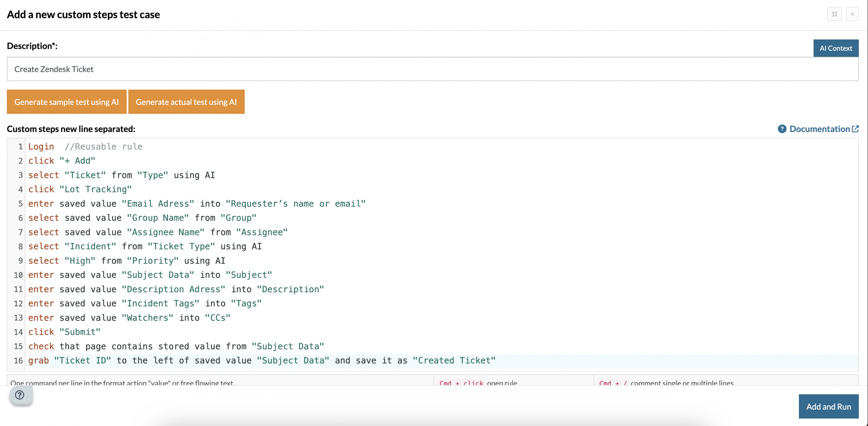The width and height of the screenshot is (868, 426).
Task: Click the "One command per line" hint text
Action: point(122,383)
